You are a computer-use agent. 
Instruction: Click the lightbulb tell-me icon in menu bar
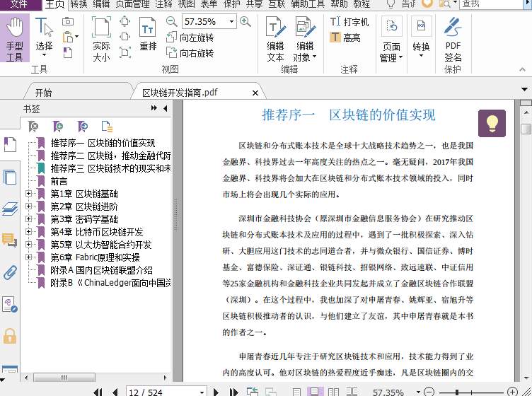[391, 4]
